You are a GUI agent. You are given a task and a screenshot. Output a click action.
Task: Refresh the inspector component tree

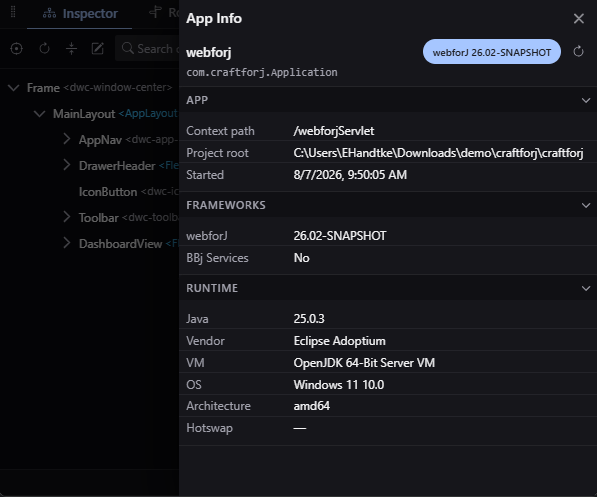(x=45, y=49)
